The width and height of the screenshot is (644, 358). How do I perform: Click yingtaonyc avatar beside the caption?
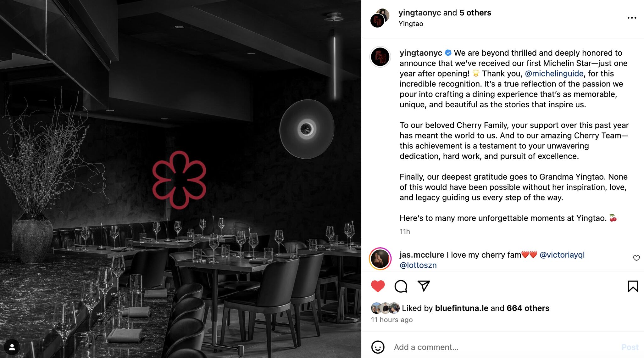380,57
